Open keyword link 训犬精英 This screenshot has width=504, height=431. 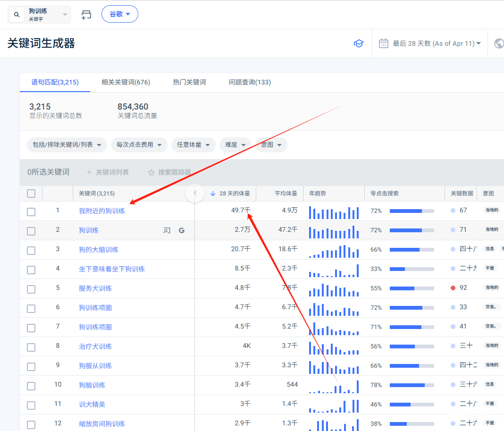[92, 405]
